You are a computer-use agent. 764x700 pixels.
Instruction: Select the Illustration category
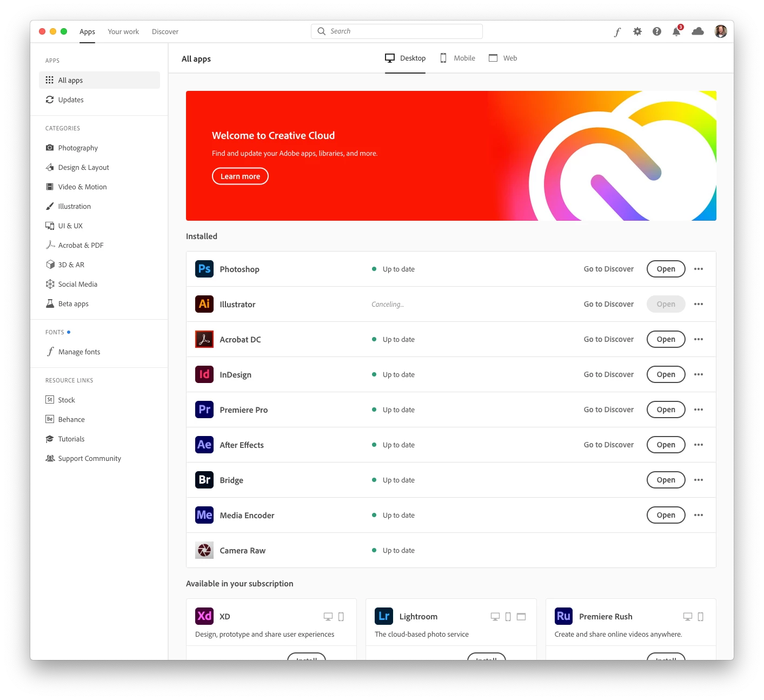[99, 206]
